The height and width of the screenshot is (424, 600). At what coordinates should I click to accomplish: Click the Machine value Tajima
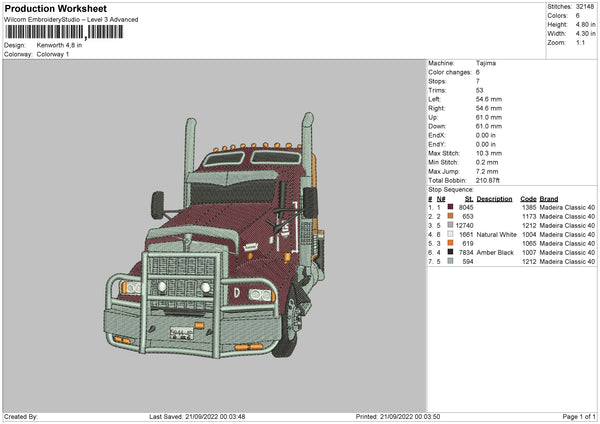click(x=486, y=63)
